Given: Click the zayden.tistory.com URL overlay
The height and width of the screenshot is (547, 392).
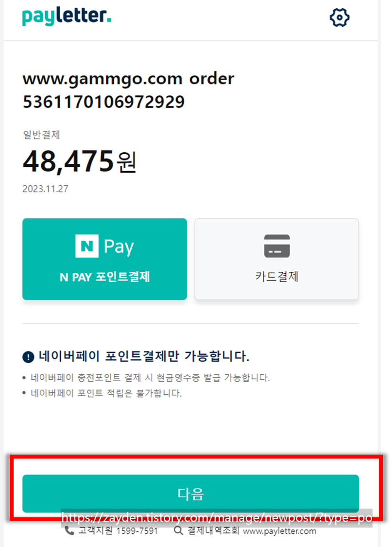Looking at the screenshot, I should click(x=217, y=518).
